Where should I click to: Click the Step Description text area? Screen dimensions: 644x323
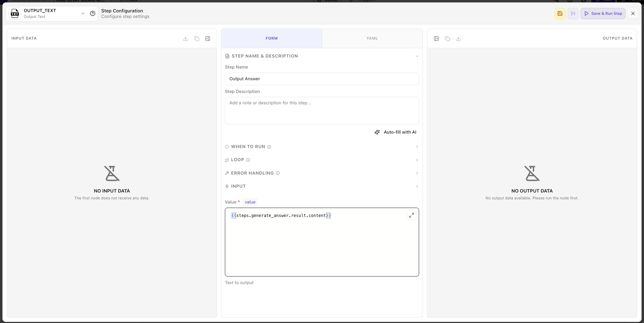[x=322, y=111]
